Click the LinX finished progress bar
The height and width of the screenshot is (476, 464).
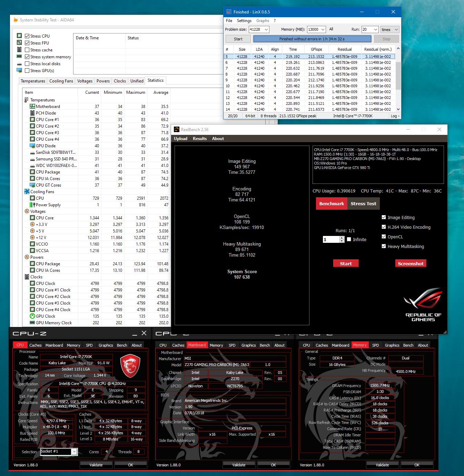(x=312, y=39)
